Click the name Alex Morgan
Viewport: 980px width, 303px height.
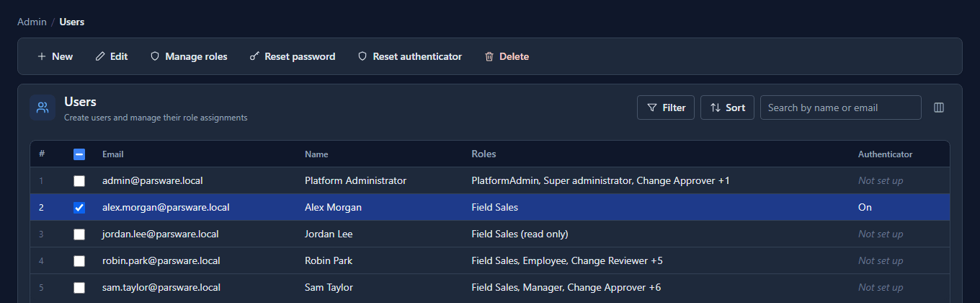coord(333,208)
